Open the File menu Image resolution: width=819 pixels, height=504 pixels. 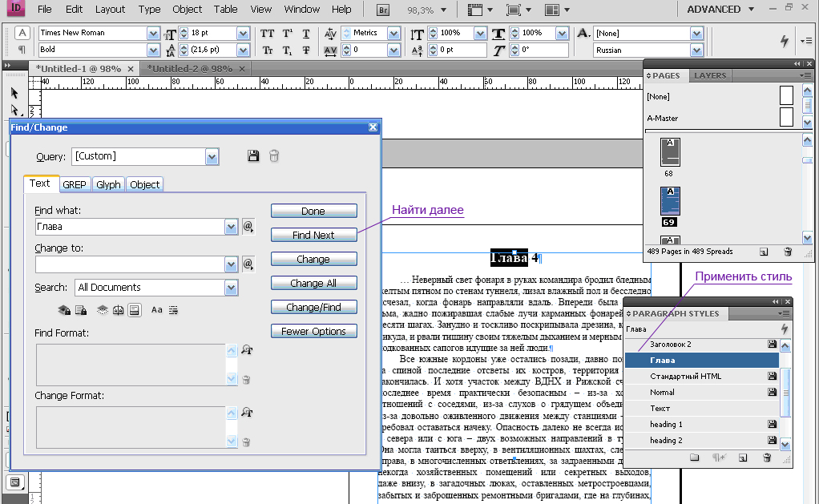point(44,10)
